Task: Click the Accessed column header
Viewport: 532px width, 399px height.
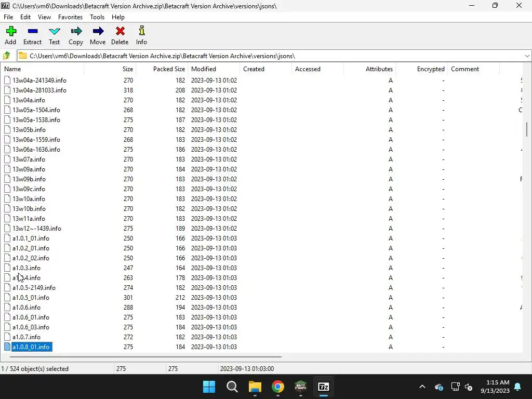Action: (x=317, y=69)
